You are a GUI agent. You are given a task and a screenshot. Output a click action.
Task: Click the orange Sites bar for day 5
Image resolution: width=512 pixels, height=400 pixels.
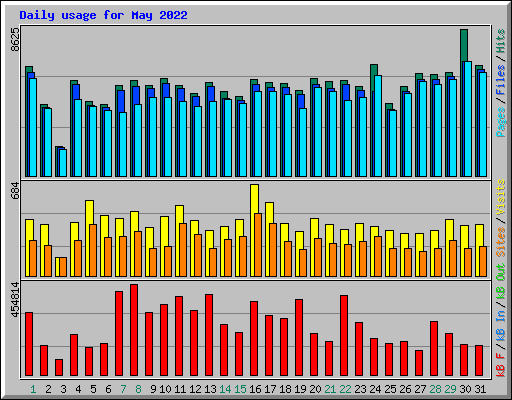pos(93,250)
